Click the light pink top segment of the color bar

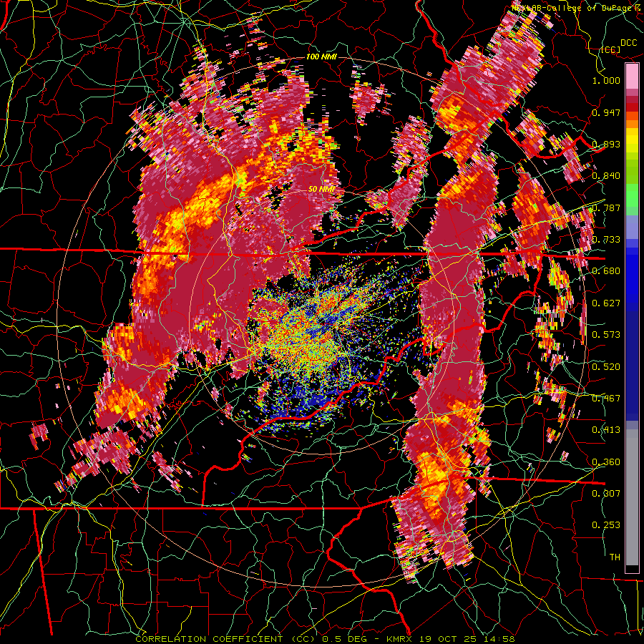click(x=632, y=76)
